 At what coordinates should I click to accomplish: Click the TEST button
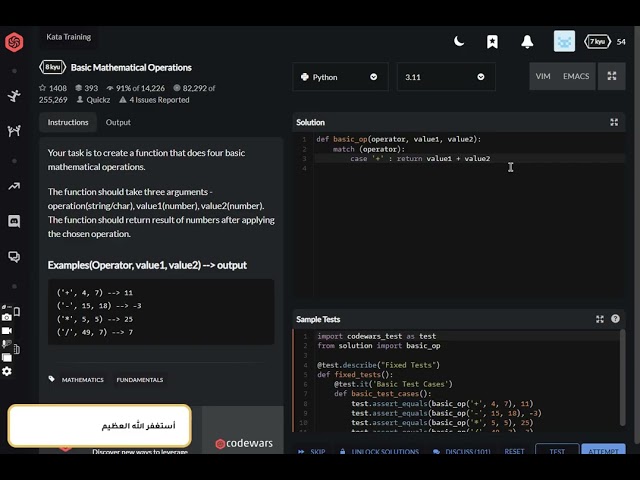click(557, 451)
